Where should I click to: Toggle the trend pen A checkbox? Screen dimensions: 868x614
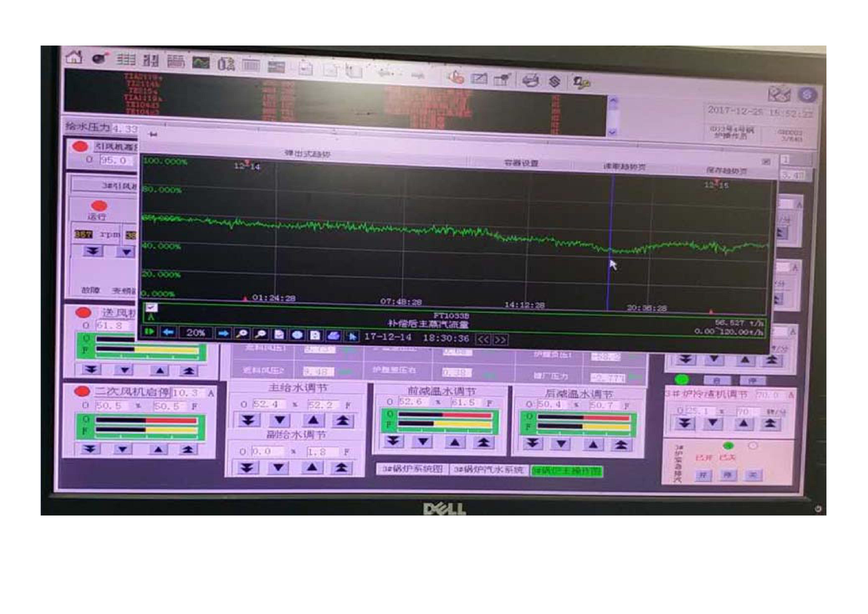click(x=152, y=307)
